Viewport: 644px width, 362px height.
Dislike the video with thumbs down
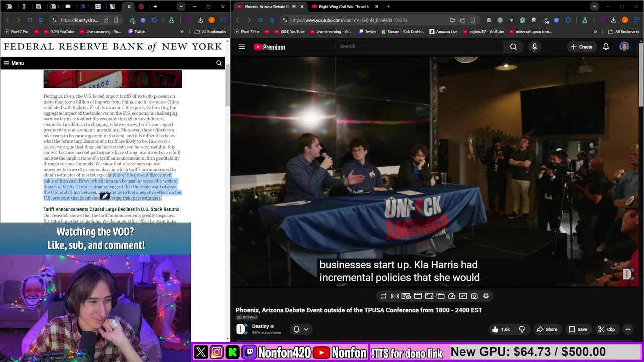(x=522, y=329)
